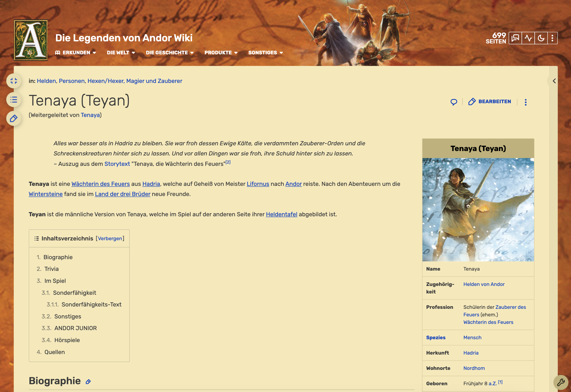Hide the Inhaltsverzeichnis with Verbergen
This screenshot has width=571, height=392.
(x=110, y=238)
